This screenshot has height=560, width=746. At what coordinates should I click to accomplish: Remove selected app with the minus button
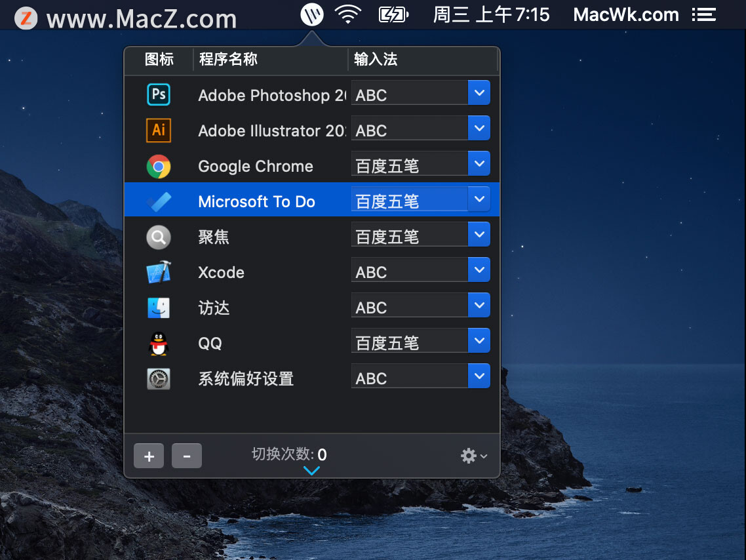[186, 456]
